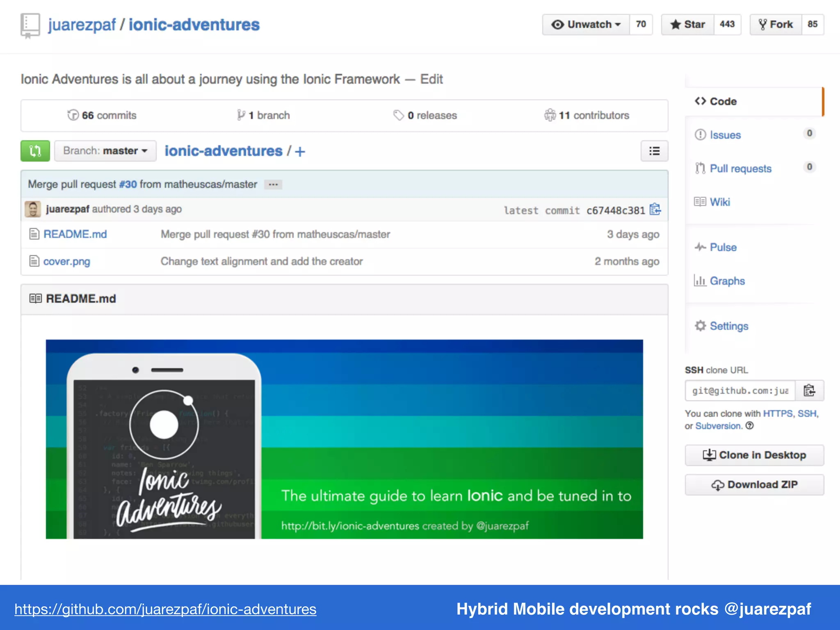This screenshot has width=840, height=630.
Task: Click the Graphs bar chart icon
Action: pos(700,280)
